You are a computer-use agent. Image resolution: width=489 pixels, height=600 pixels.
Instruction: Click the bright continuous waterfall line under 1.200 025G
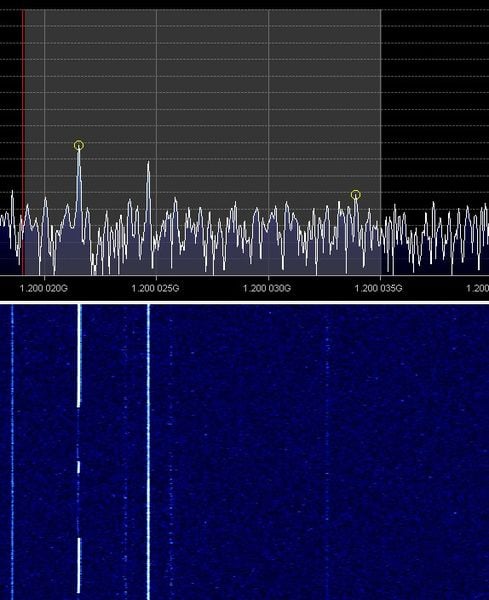148,452
